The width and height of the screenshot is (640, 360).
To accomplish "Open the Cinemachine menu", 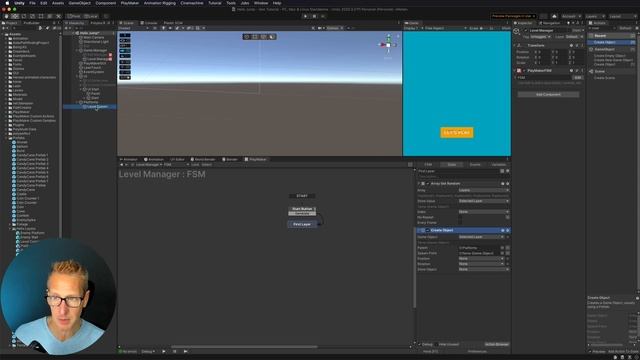I will coord(192,3).
